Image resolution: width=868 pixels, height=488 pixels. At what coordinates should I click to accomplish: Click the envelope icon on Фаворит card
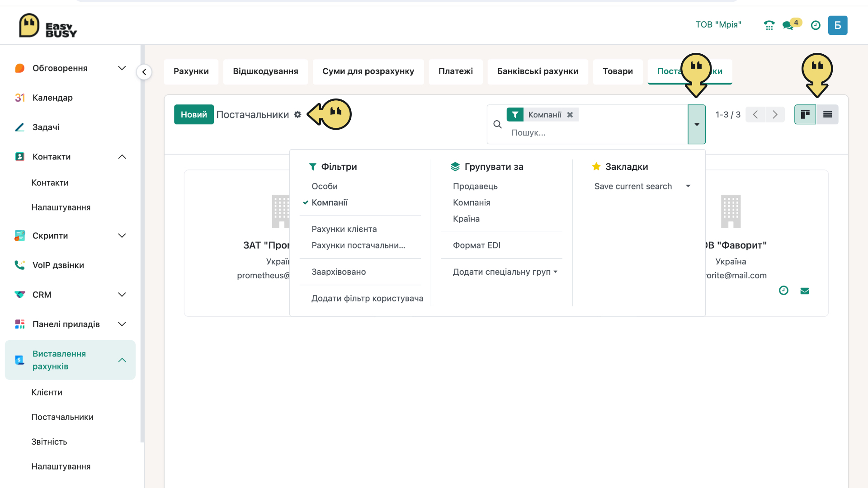coord(804,291)
